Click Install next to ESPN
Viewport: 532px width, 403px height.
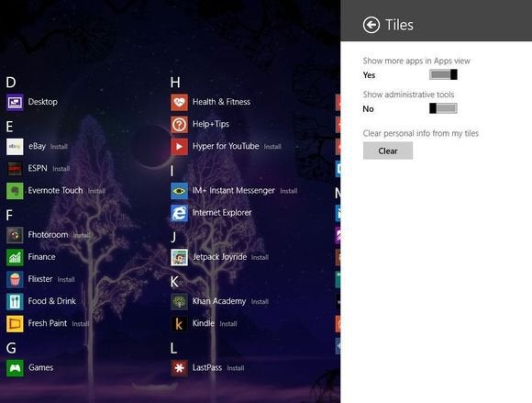tap(61, 169)
